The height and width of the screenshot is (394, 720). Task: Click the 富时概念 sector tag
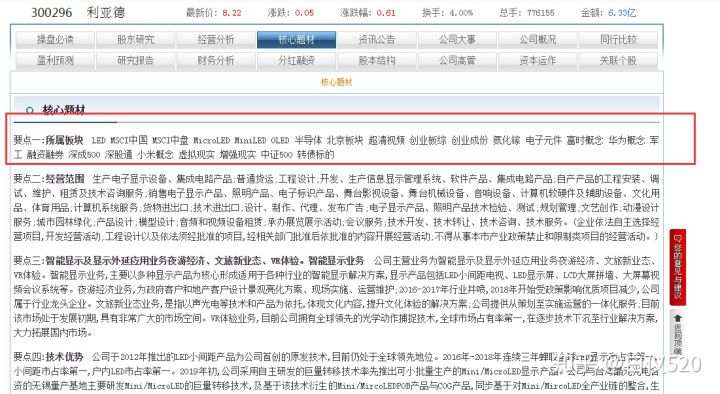coord(585,140)
